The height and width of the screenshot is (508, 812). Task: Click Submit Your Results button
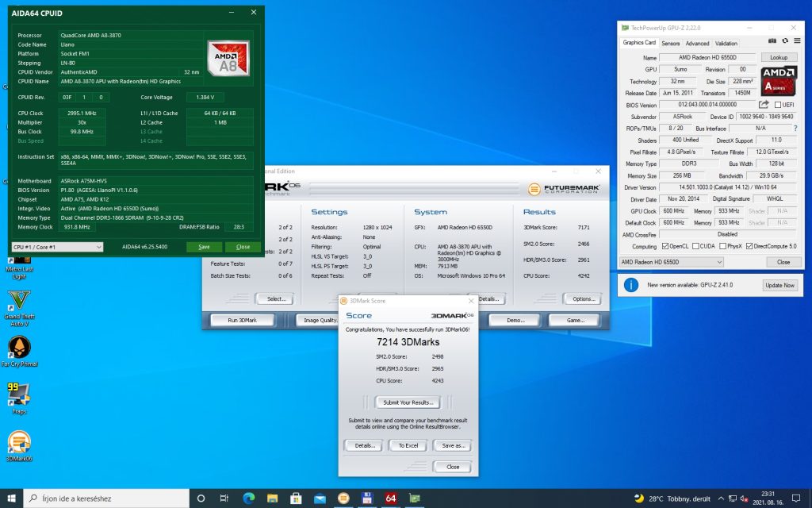408,402
